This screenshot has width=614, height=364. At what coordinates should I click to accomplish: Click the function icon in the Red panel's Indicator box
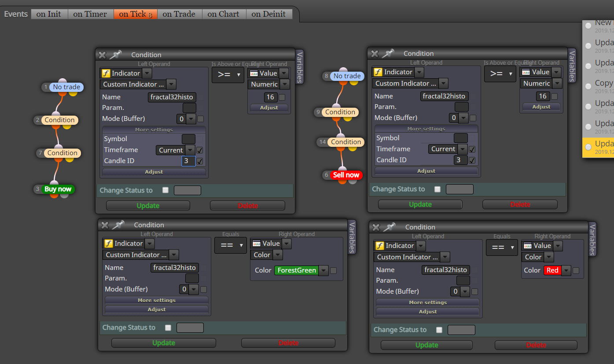380,246
